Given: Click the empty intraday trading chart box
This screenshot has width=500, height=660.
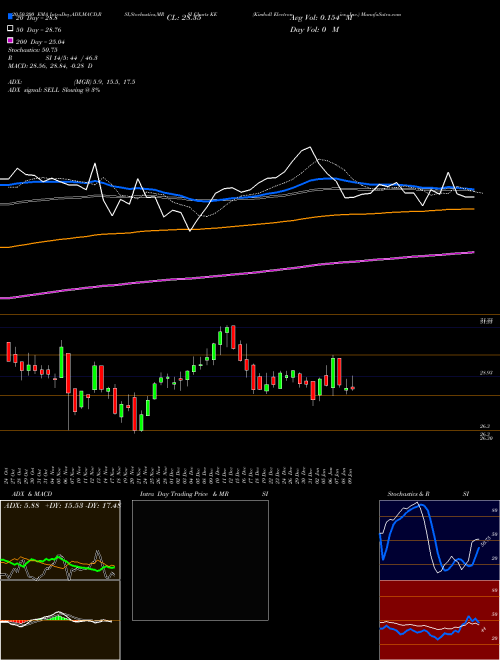Looking at the screenshot, I should [x=200, y=560].
